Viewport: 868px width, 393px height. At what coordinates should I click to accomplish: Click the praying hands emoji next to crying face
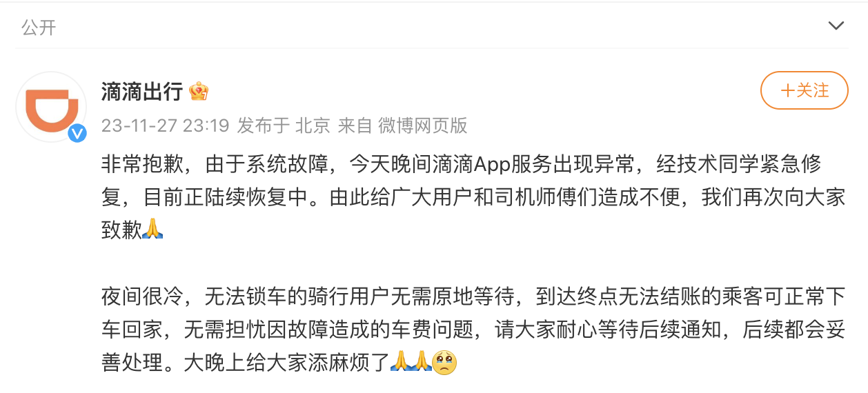422,362
